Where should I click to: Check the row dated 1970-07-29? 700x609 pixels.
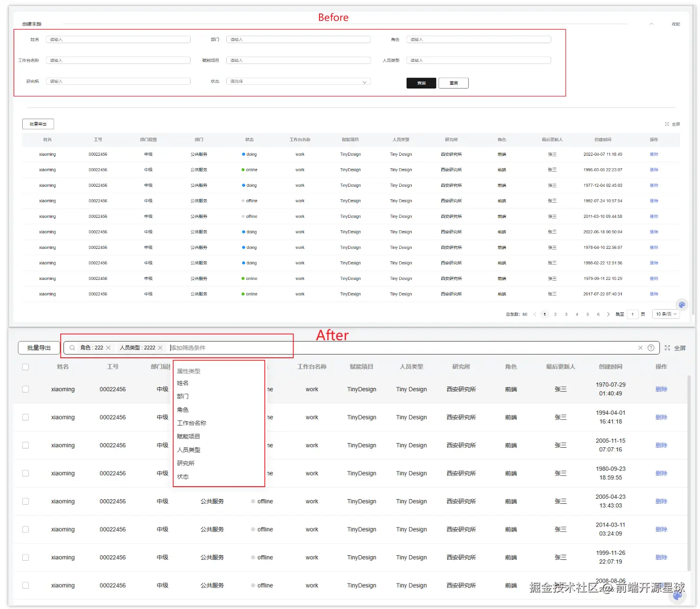25,389
